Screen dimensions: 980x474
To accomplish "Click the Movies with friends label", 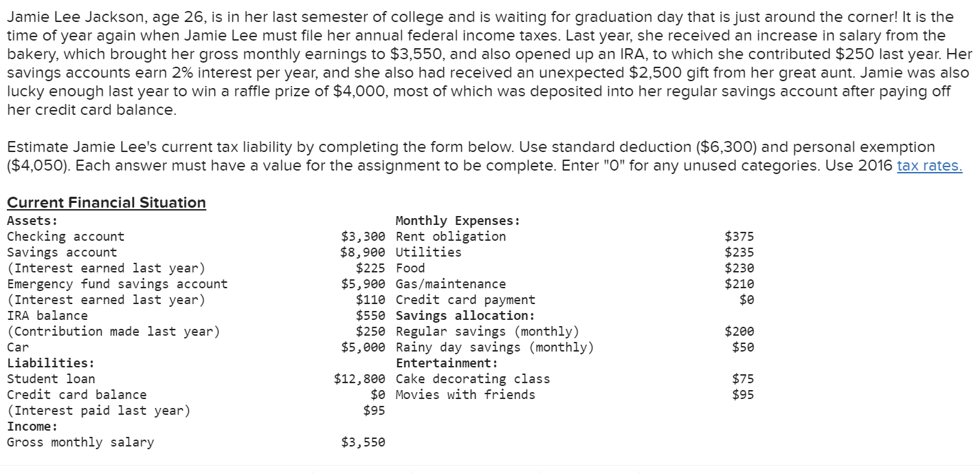I will (x=465, y=395).
